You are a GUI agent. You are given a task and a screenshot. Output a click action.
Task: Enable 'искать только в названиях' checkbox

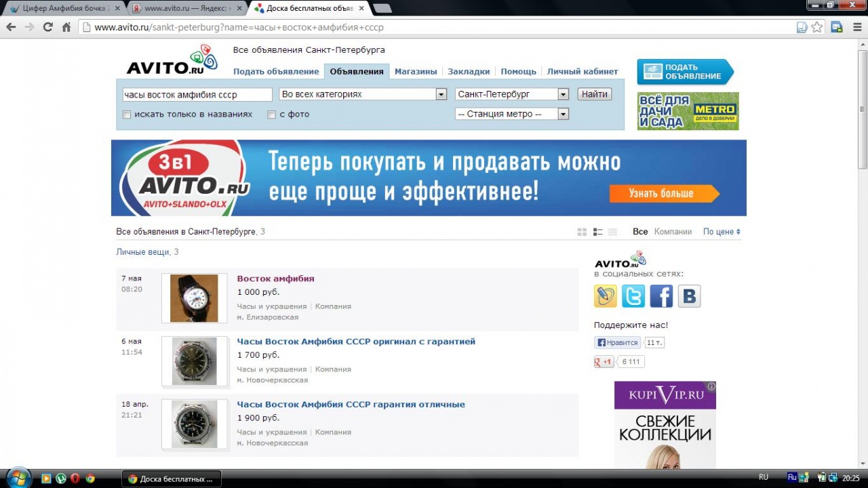coord(127,115)
